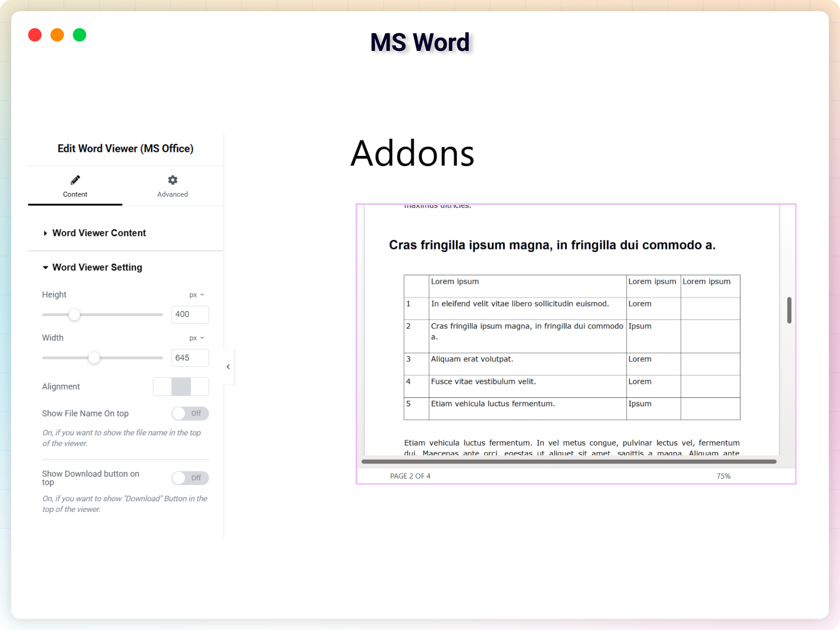Click the viewer vertical scrollbar thumb

coord(790,310)
